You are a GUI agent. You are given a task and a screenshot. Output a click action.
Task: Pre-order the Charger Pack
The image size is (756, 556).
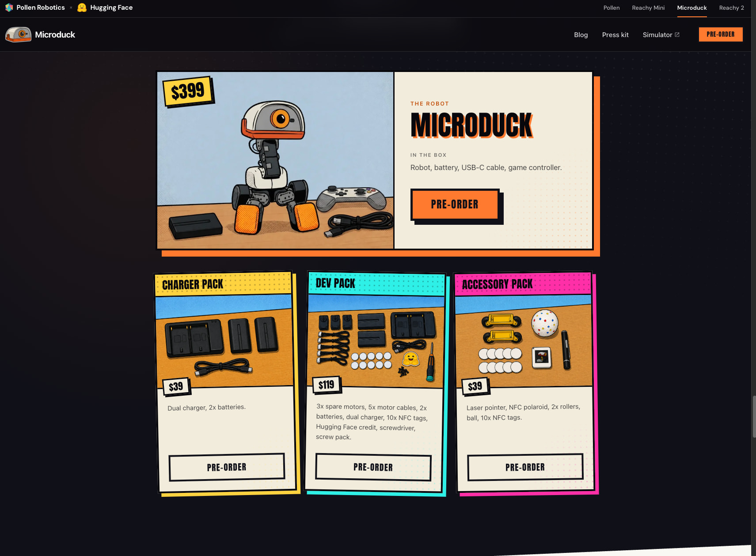227,467
